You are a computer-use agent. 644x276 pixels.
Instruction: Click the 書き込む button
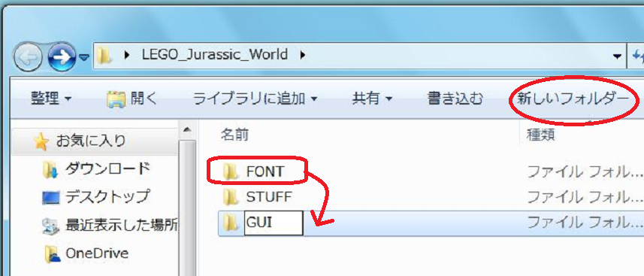click(455, 99)
